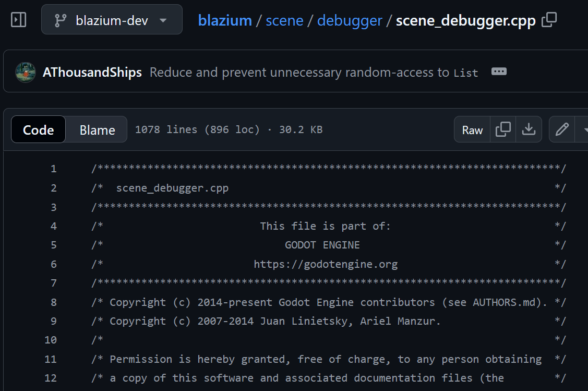The height and width of the screenshot is (391, 588).
Task: Expand commit message ellipsis button
Action: [x=499, y=72]
